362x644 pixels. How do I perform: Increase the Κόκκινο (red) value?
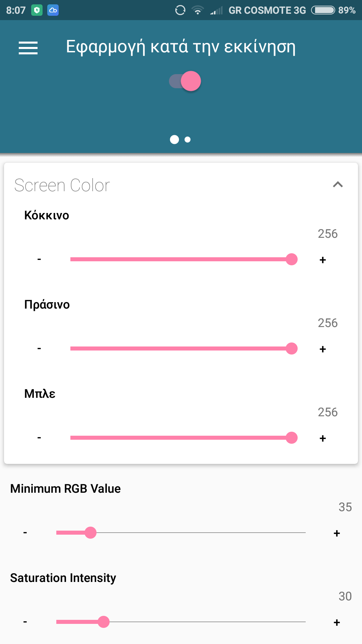[x=323, y=260]
